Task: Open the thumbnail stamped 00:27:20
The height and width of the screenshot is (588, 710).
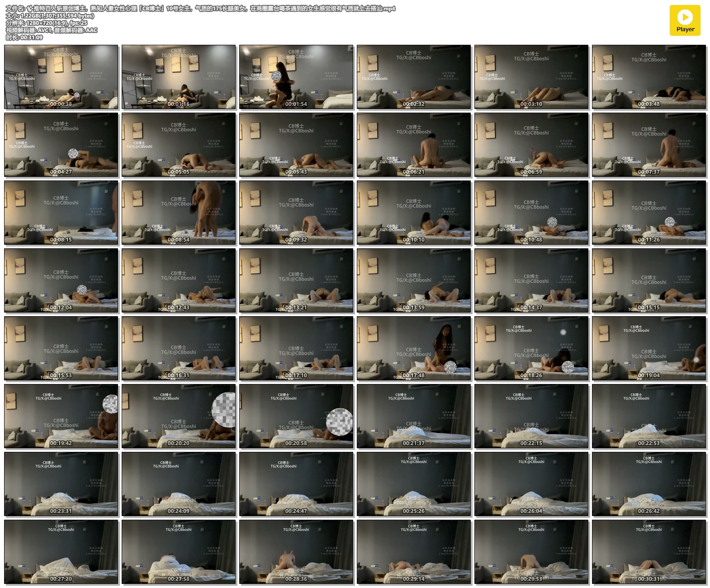Action: click(61, 552)
